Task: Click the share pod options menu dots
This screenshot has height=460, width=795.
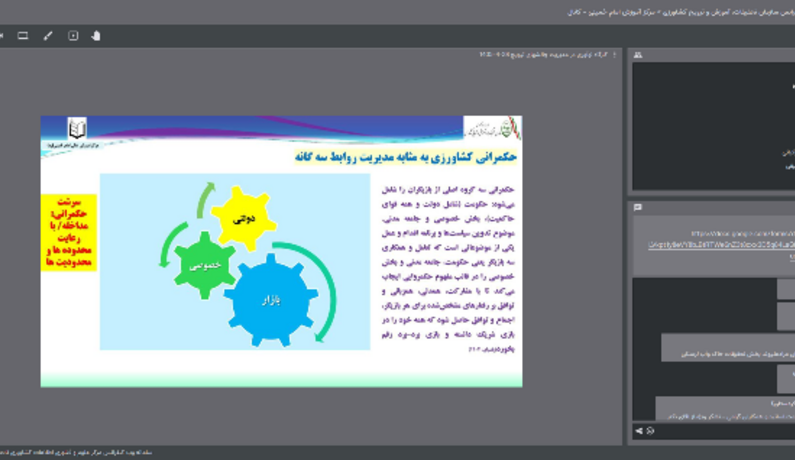Action: tap(615, 55)
